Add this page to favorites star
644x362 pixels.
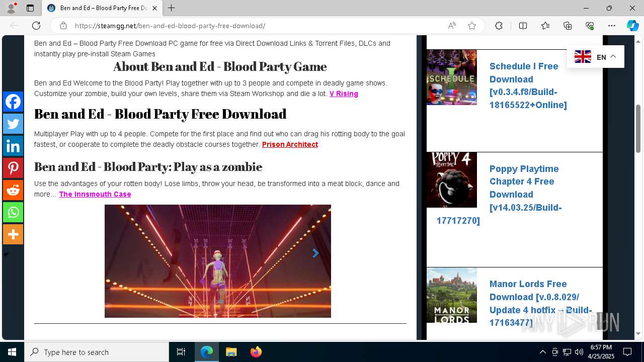tap(472, 26)
